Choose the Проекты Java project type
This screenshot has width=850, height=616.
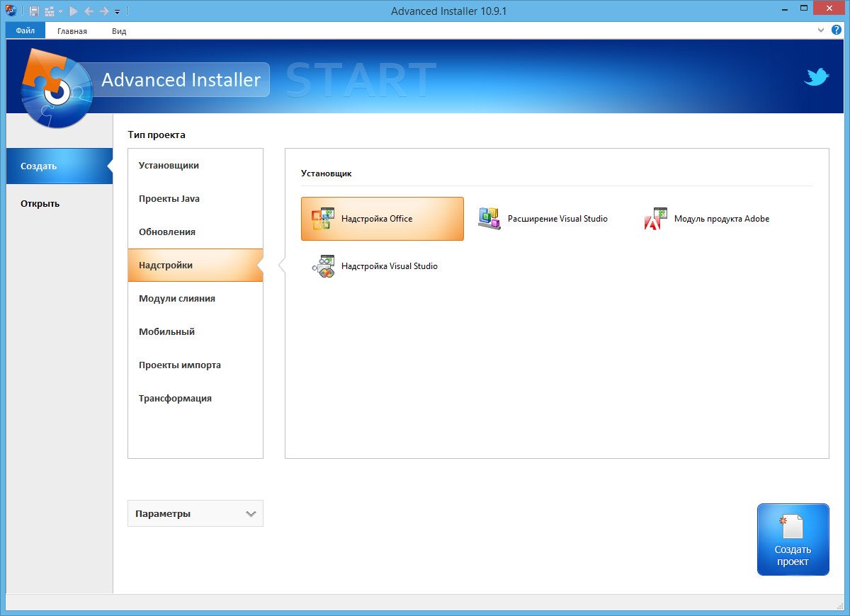(195, 199)
